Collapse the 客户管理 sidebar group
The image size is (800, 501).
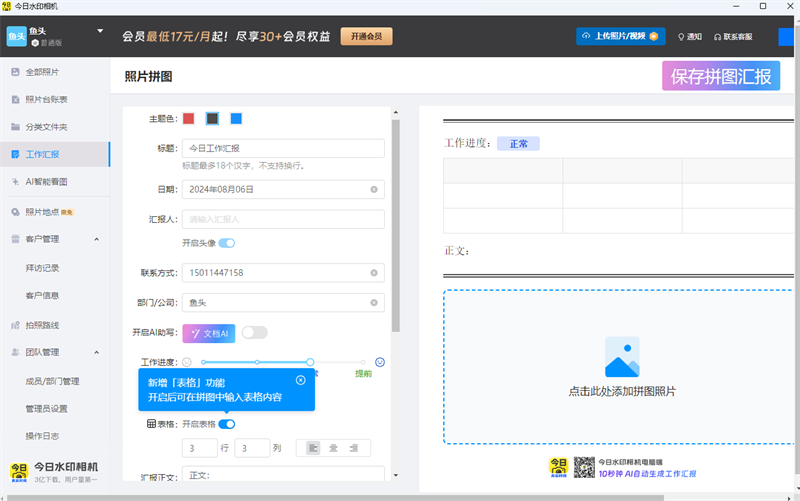(96, 239)
